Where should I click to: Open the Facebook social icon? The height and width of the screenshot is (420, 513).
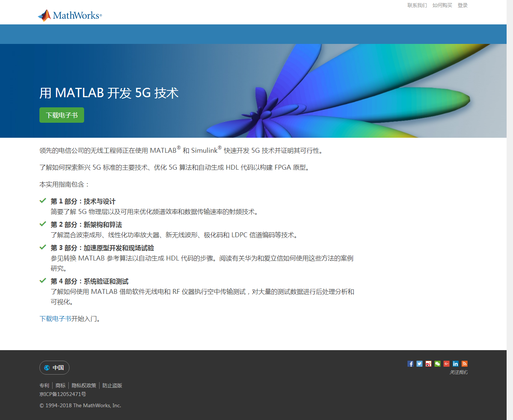410,364
